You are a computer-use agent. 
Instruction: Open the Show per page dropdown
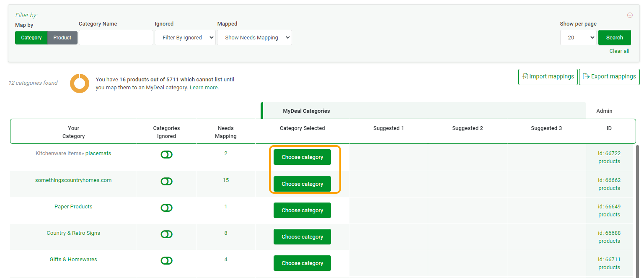click(578, 38)
